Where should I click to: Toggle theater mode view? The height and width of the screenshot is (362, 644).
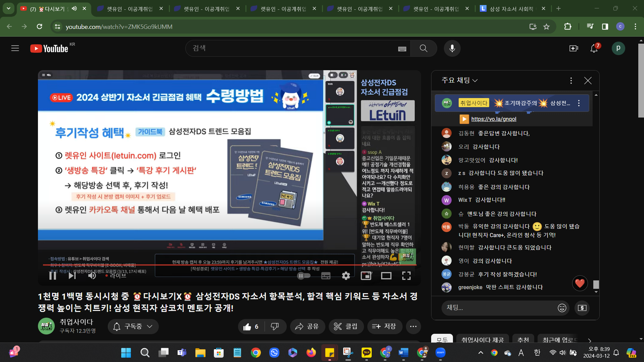tap(386, 276)
